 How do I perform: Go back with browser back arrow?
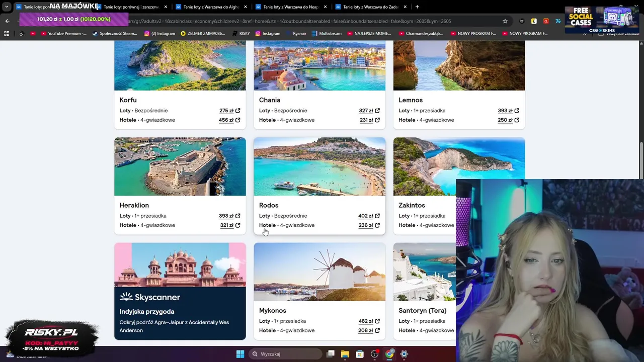[x=7, y=21]
